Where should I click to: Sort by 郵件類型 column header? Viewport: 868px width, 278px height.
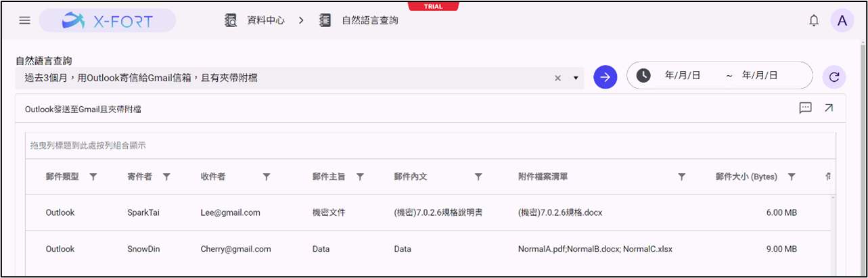(x=62, y=177)
